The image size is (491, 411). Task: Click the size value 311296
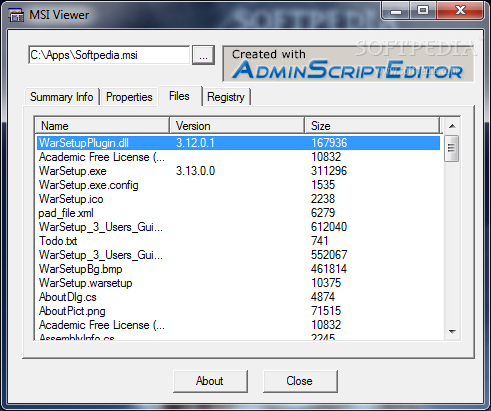(x=329, y=171)
